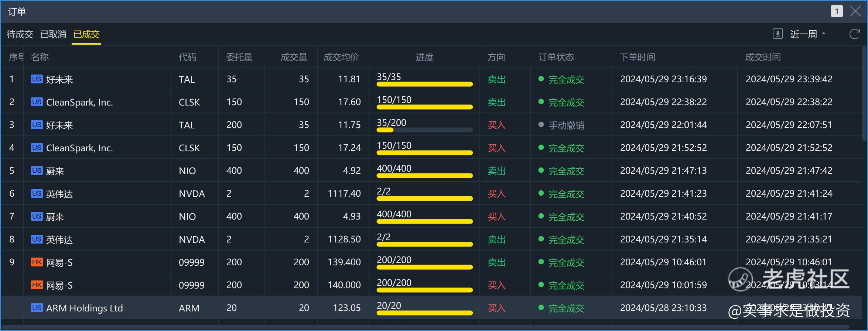Sort by the 成交均价 column header
This screenshot has width=868, height=331.
(x=341, y=57)
